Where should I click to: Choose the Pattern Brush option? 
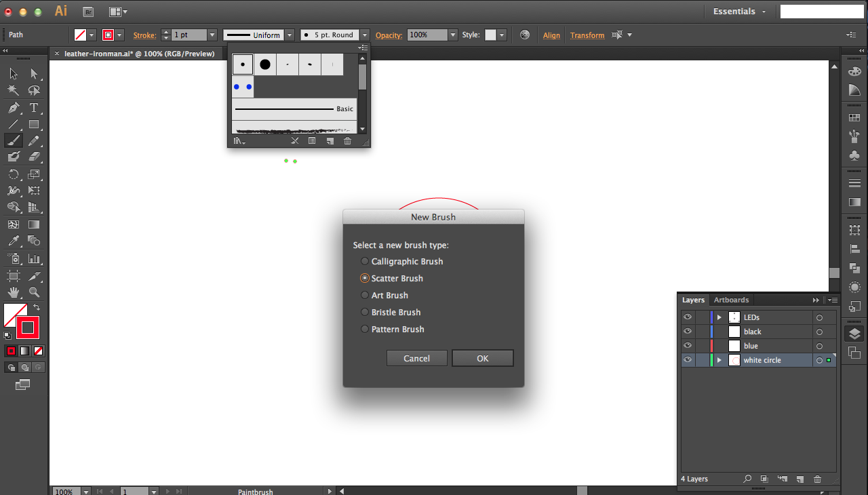point(365,329)
